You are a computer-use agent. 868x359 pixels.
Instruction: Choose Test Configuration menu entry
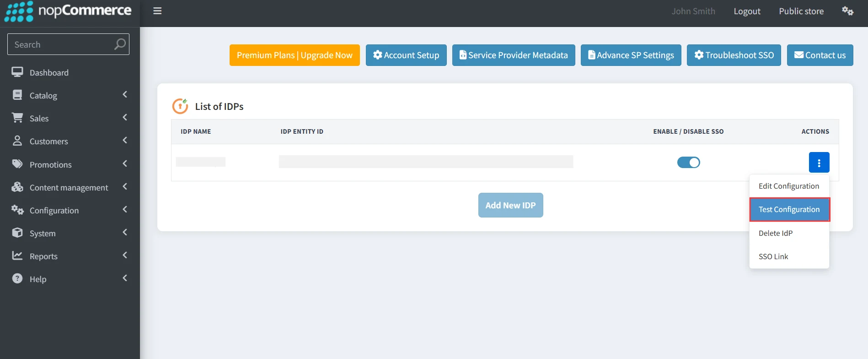tap(789, 209)
